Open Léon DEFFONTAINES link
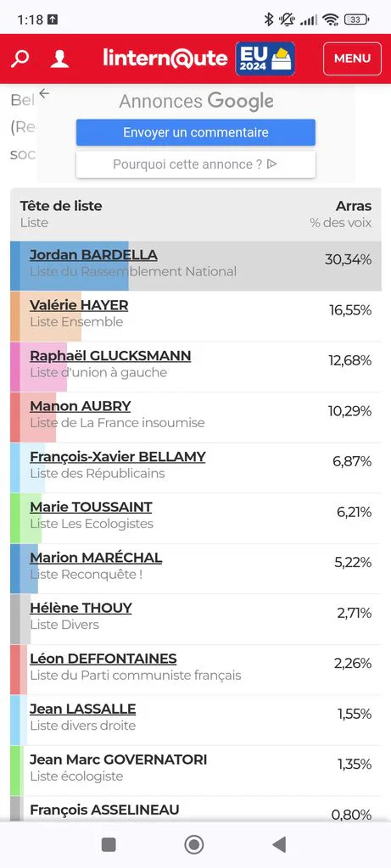 click(103, 659)
